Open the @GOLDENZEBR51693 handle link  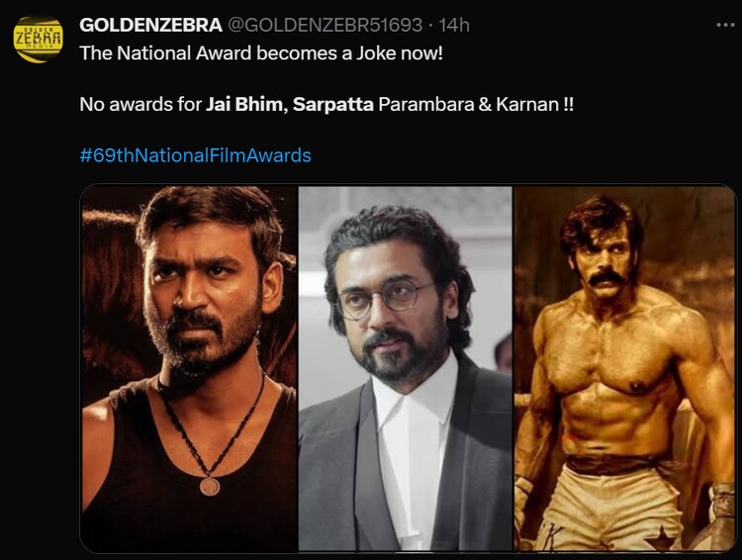tap(326, 24)
